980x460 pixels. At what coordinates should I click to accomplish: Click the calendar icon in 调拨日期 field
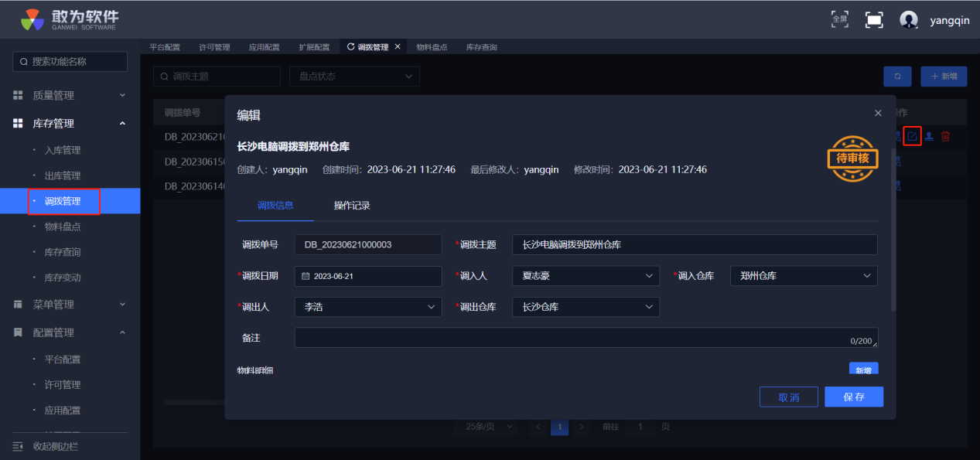[306, 276]
